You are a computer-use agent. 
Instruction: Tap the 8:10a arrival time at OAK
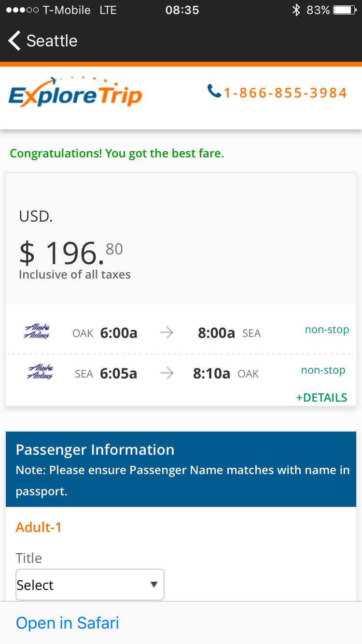(x=211, y=374)
